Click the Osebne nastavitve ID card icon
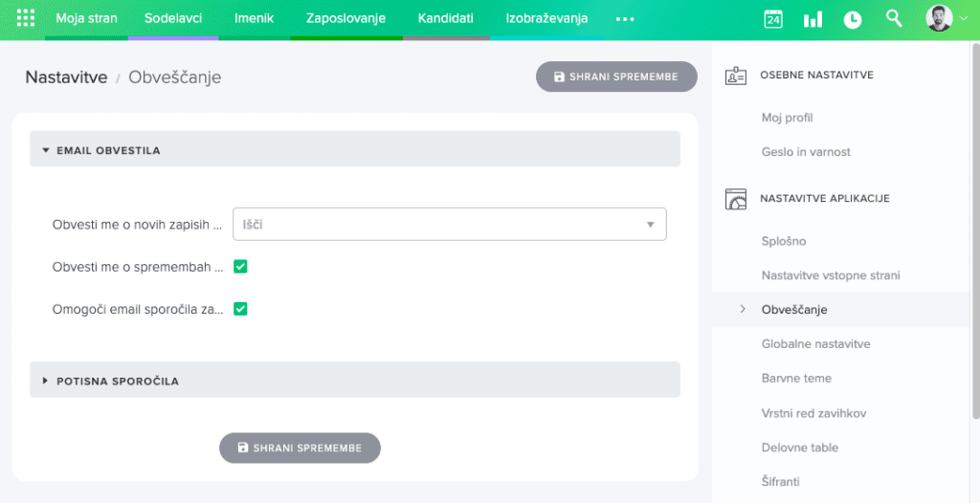This screenshot has height=503, width=980. tap(735, 76)
